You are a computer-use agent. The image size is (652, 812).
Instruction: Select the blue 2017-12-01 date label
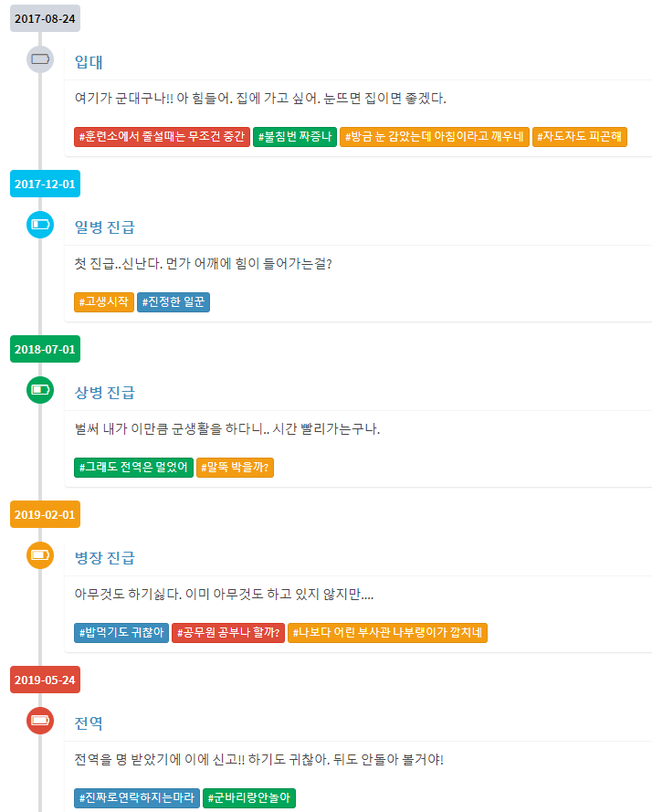45,184
